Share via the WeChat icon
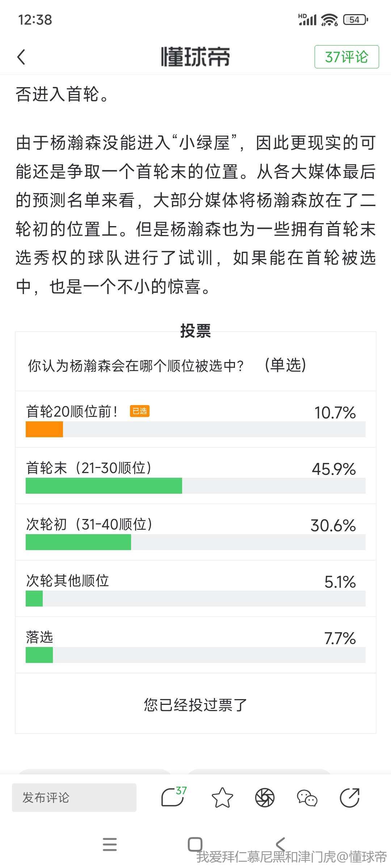Viewport: 391px width, 868px height. click(x=307, y=797)
